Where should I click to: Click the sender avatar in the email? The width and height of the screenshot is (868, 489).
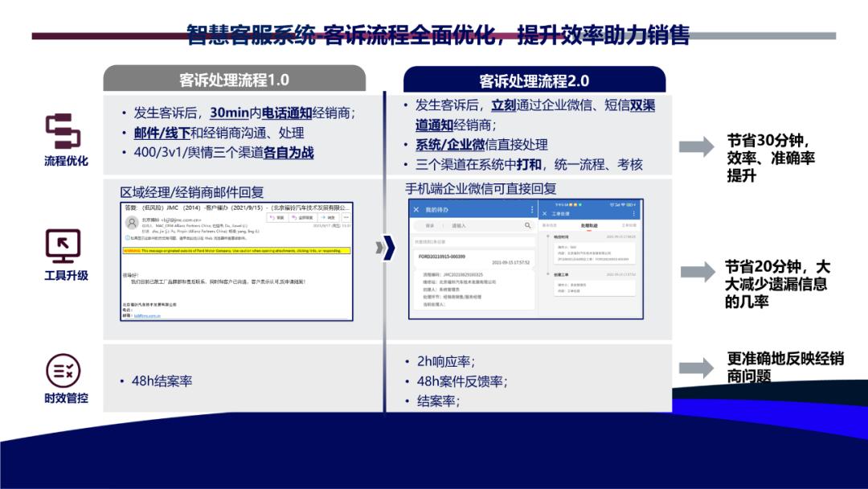coord(130,220)
